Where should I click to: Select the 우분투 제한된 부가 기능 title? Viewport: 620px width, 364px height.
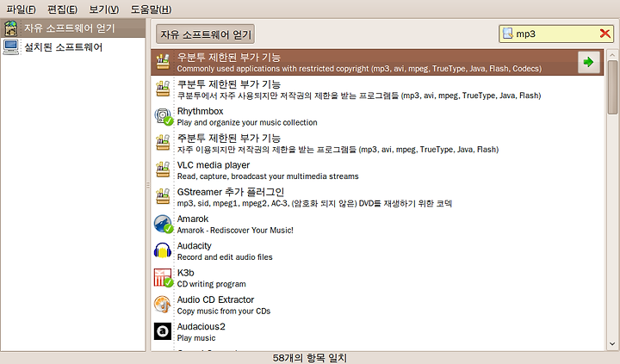click(x=229, y=58)
